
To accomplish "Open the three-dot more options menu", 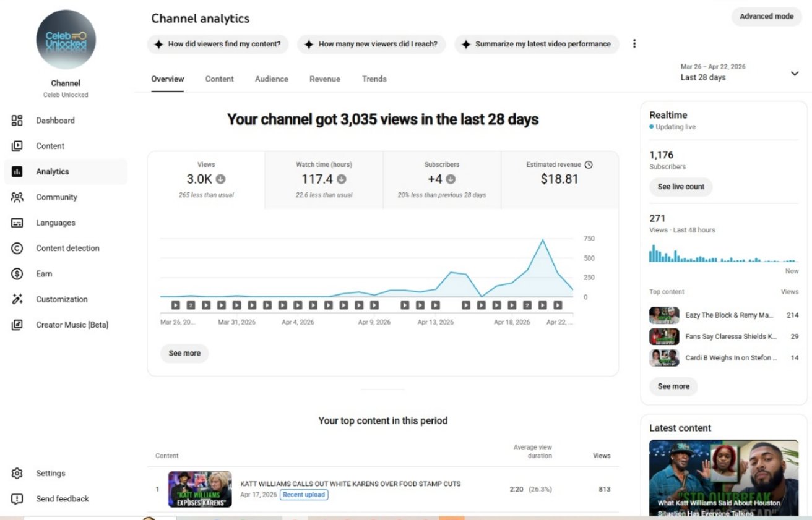I will 634,44.
